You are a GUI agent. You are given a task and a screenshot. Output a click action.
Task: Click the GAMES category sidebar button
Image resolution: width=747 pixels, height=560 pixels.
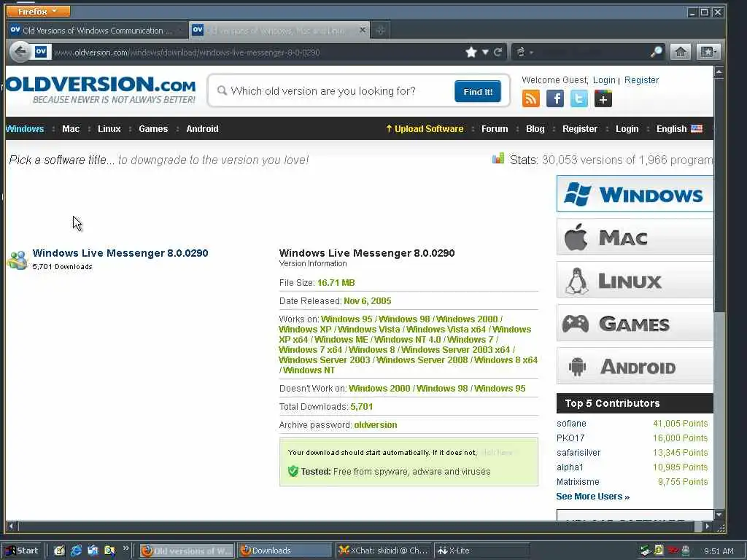tap(635, 323)
